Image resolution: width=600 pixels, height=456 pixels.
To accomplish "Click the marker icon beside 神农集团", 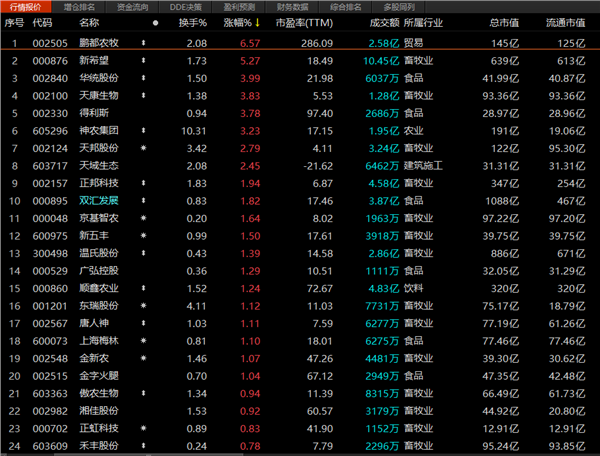I will pyautogui.click(x=143, y=131).
